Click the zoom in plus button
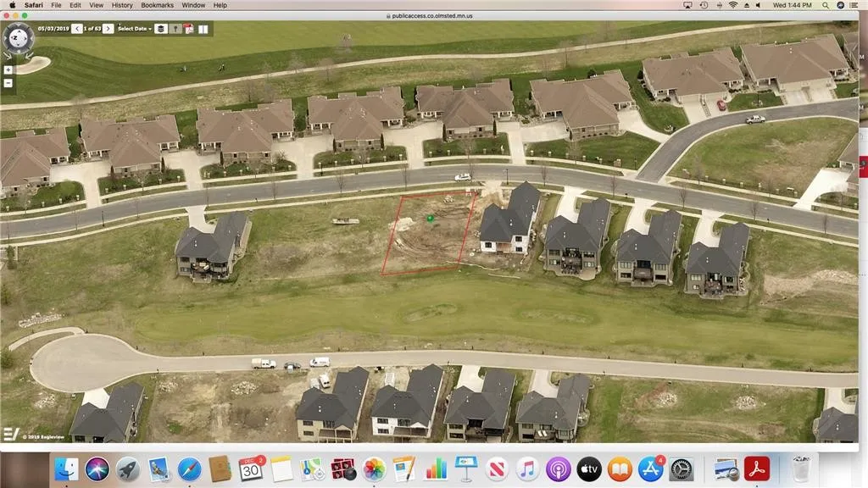 coord(8,70)
